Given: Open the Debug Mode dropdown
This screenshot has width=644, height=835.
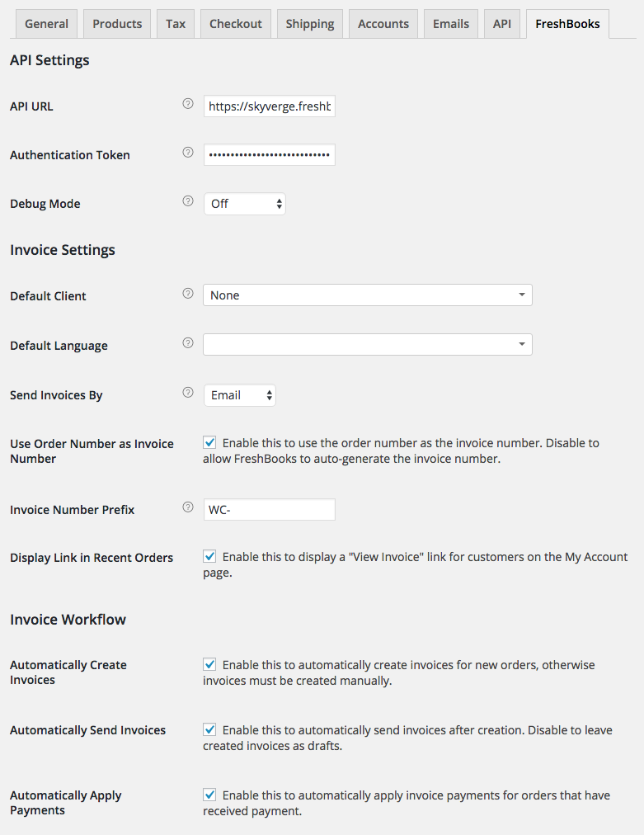Looking at the screenshot, I should point(245,204).
